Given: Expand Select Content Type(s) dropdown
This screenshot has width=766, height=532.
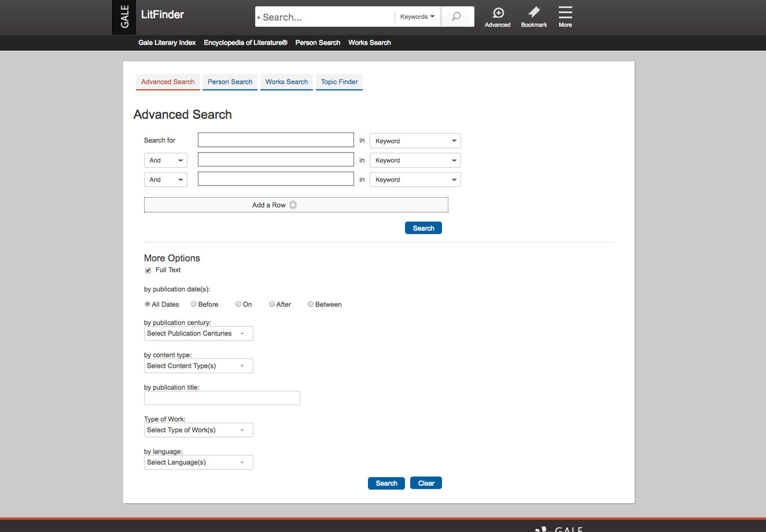Looking at the screenshot, I should pyautogui.click(x=198, y=366).
